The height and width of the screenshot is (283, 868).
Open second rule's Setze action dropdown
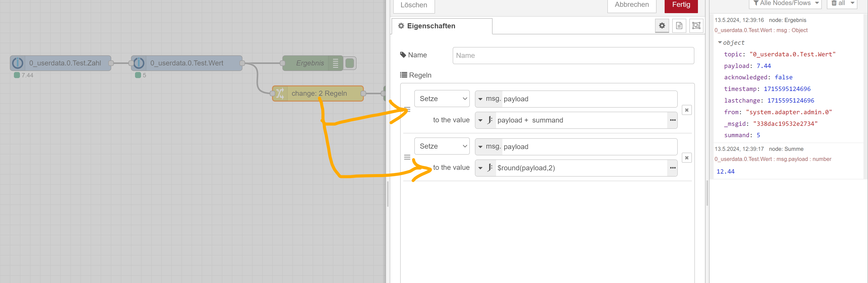tap(442, 146)
